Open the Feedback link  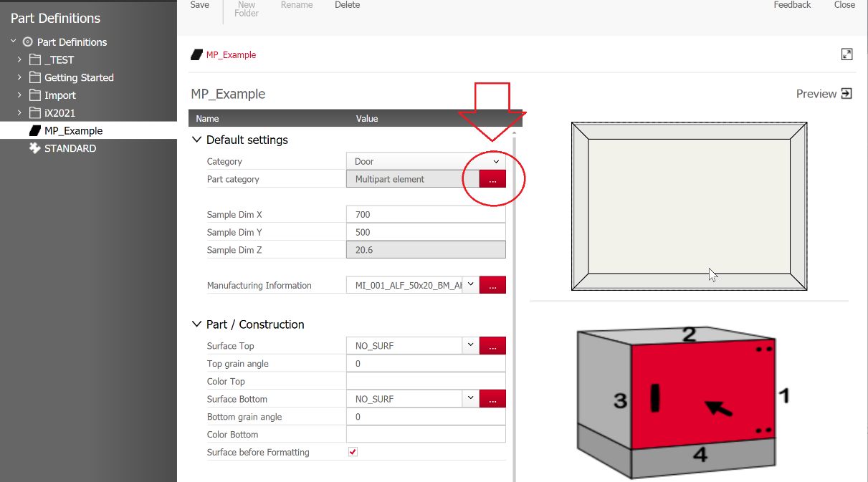(x=792, y=5)
